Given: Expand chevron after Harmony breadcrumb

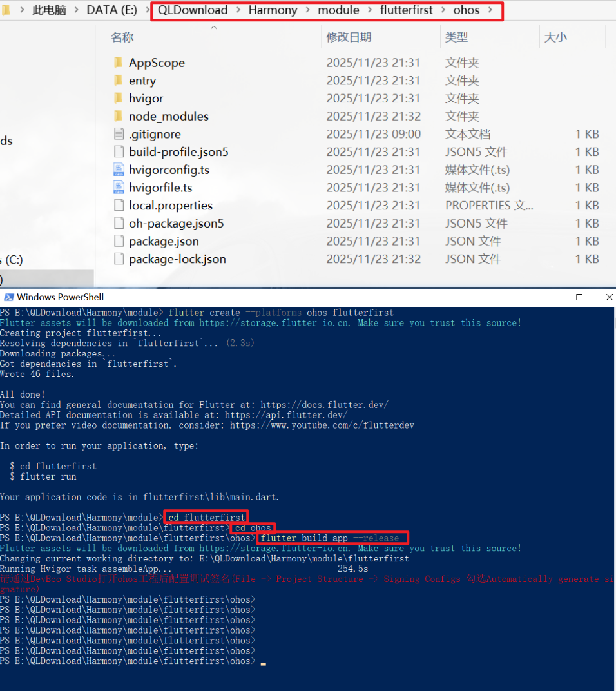Looking at the screenshot, I should [x=307, y=10].
